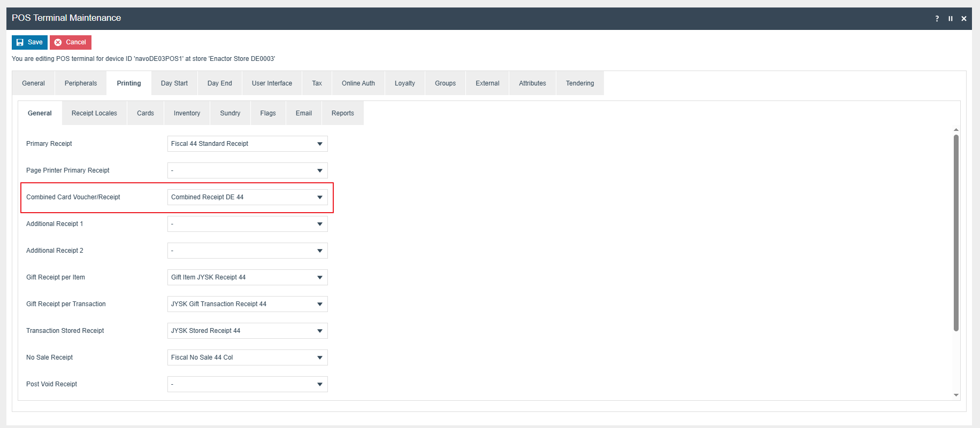Screen dimensions: 980x428
Task: Click the help question mark icon
Action: coord(937,19)
